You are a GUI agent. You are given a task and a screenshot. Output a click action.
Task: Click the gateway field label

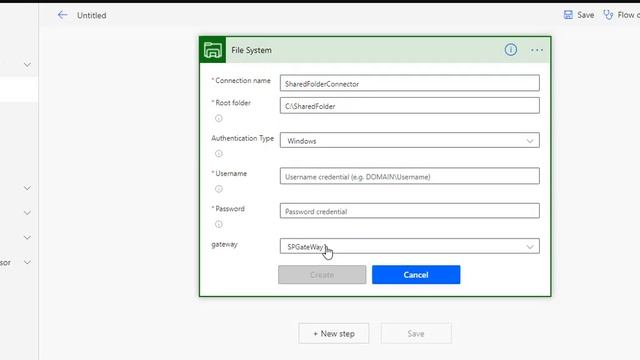point(224,244)
